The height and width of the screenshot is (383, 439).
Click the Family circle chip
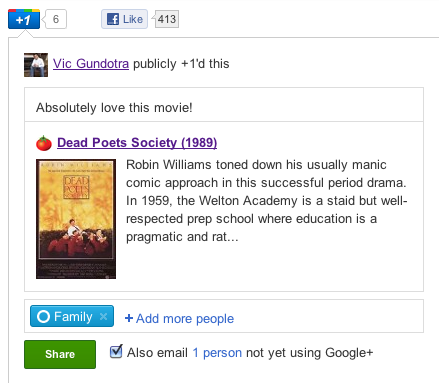tap(72, 316)
